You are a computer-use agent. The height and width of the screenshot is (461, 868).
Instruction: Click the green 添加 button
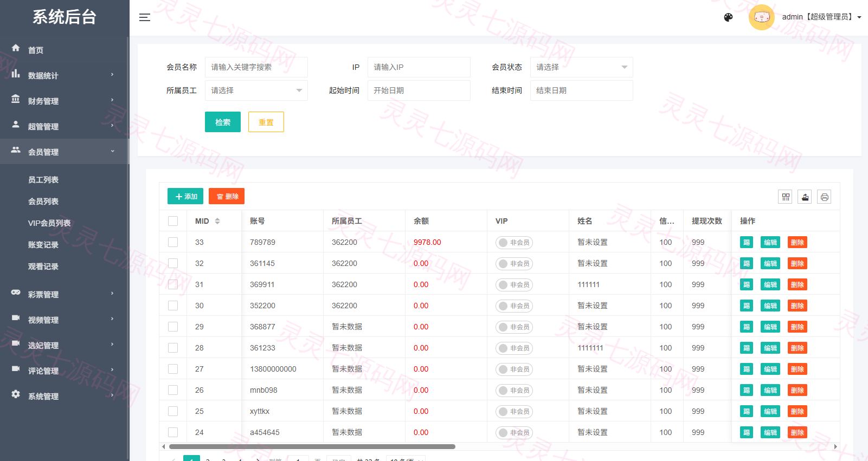(x=185, y=196)
